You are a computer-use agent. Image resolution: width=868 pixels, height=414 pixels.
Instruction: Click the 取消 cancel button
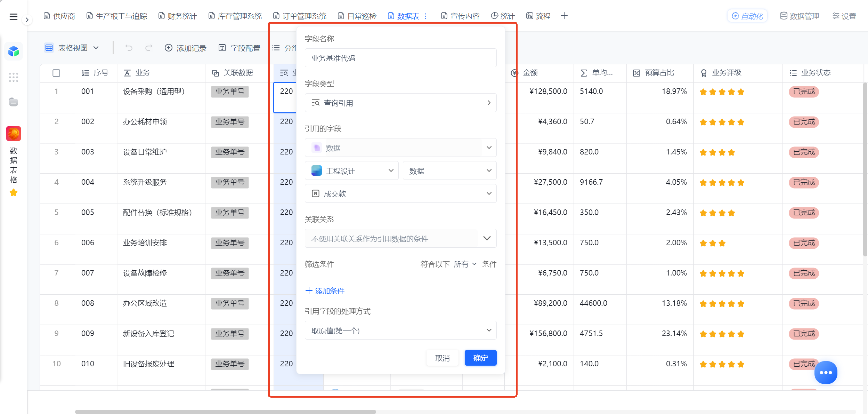[442, 358]
